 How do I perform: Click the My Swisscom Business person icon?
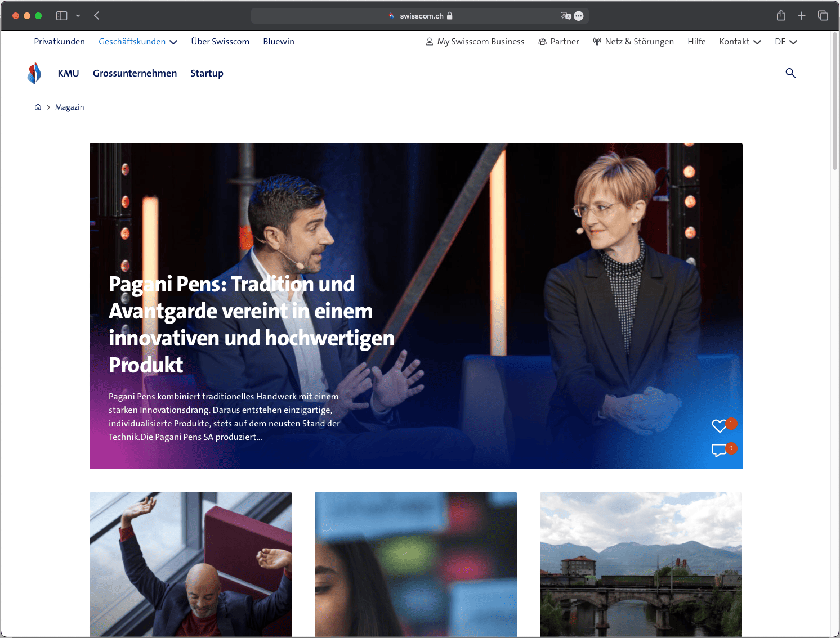pos(428,41)
